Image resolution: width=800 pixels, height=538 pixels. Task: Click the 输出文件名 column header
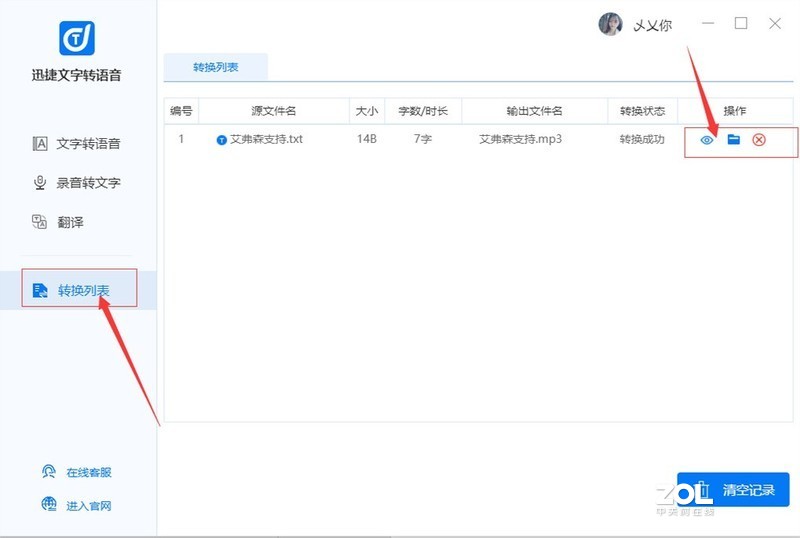(534, 111)
